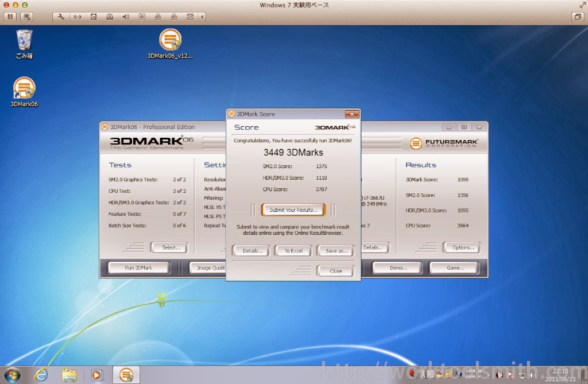Select the 3DMark06_v12 installer desktop icon

[x=170, y=44]
